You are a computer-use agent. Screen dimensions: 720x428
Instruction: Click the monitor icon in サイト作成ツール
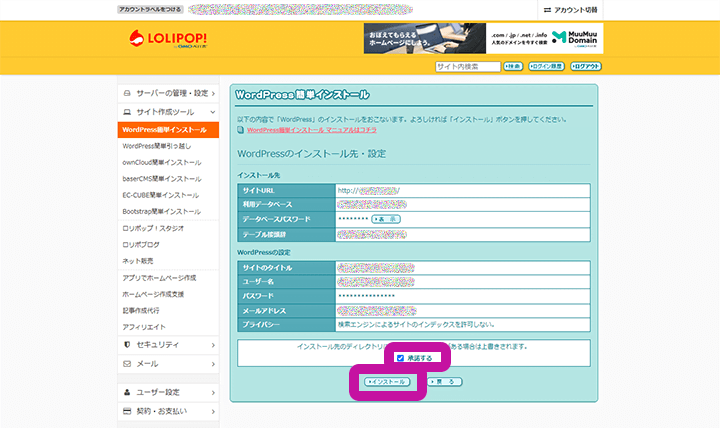pos(127,112)
